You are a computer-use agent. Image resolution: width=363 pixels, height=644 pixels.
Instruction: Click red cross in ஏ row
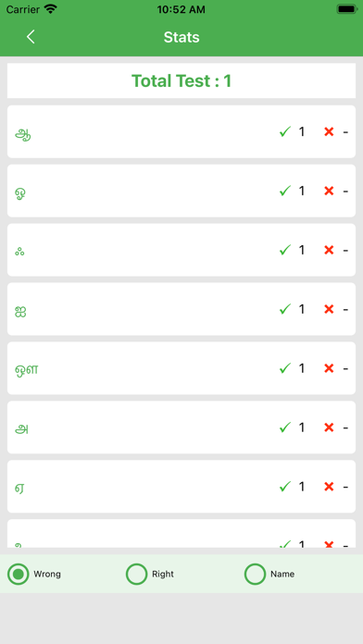point(329,487)
